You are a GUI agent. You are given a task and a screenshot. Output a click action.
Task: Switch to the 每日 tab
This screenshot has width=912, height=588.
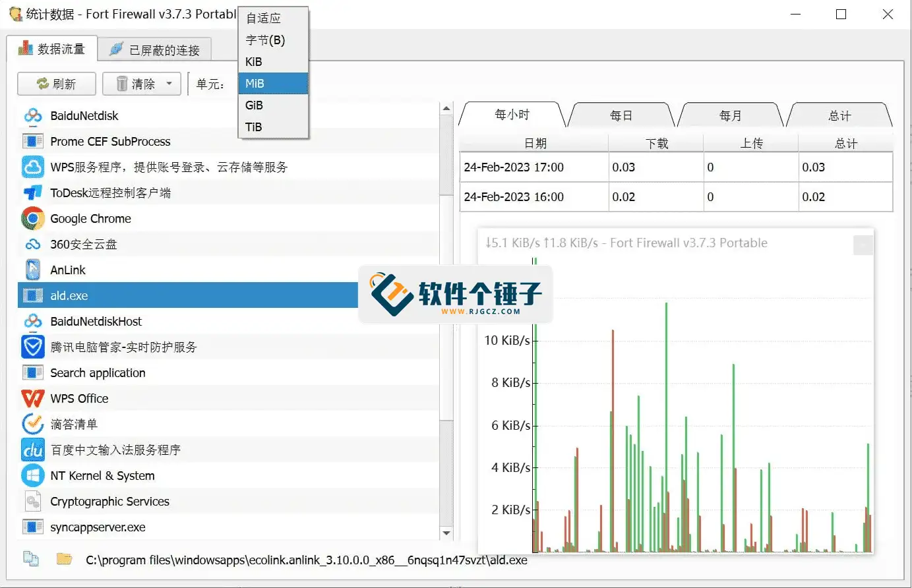621,115
